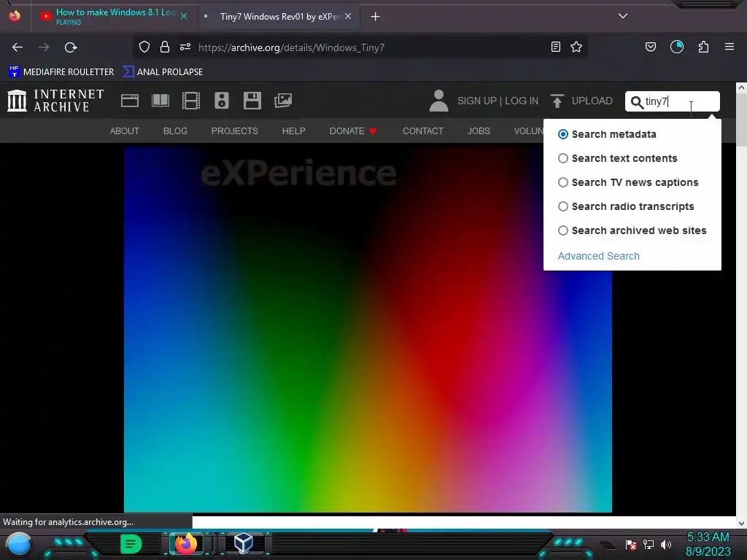
Task: Click the browser forward arrow
Action: click(x=44, y=47)
